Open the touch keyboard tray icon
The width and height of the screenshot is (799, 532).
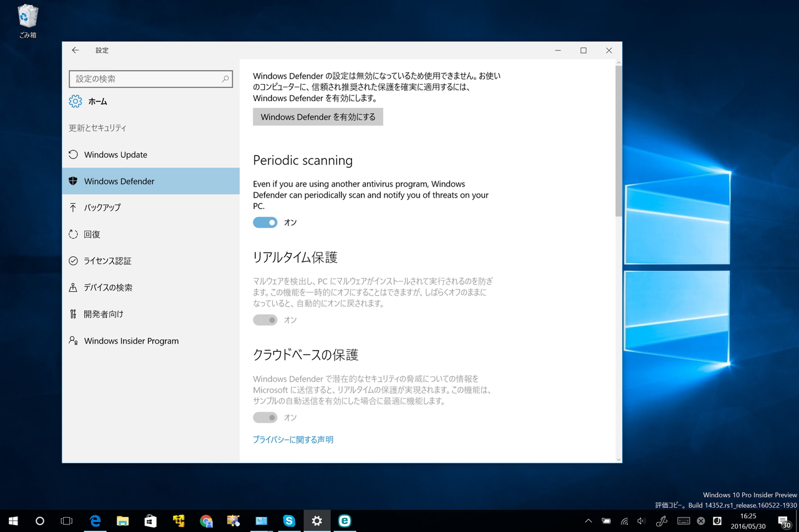684,521
